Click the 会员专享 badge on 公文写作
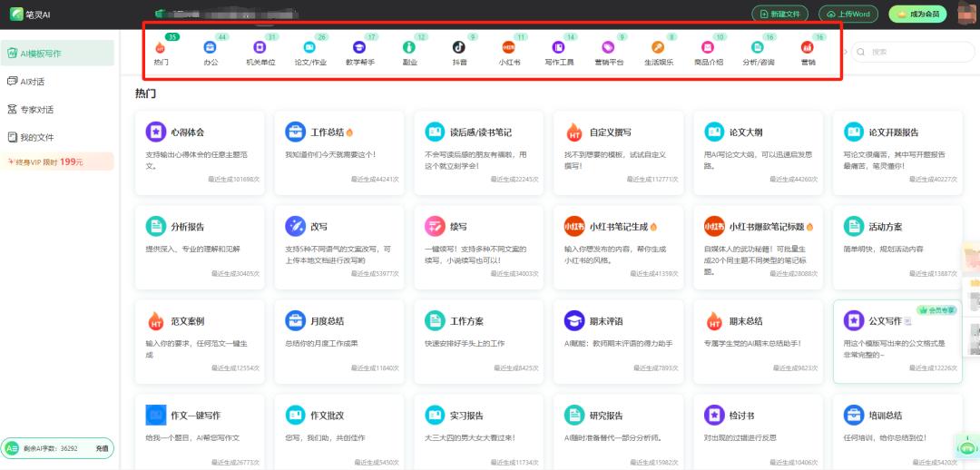 [x=936, y=309]
